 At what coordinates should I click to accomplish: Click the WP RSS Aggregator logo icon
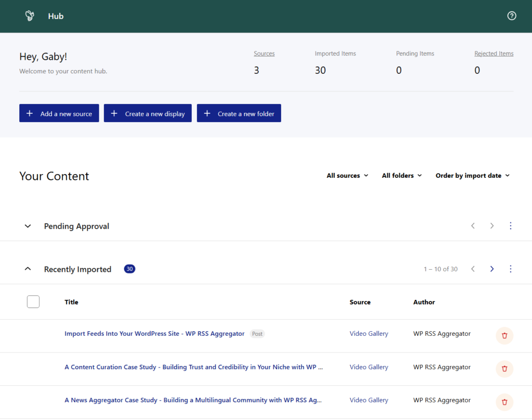(30, 16)
